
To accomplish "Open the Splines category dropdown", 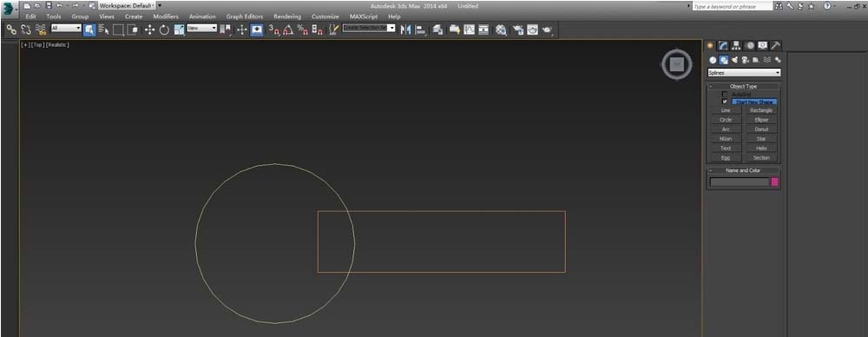I will [x=744, y=73].
